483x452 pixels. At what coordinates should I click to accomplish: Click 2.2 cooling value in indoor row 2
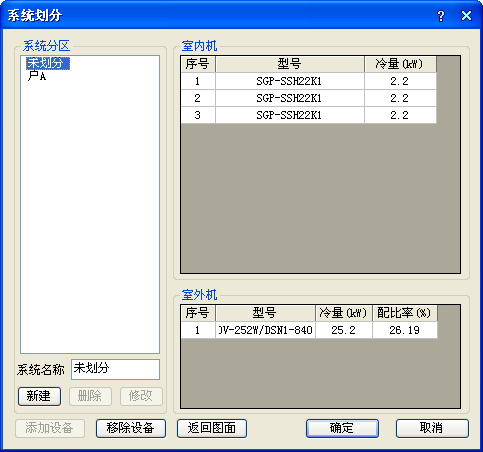[x=401, y=98]
